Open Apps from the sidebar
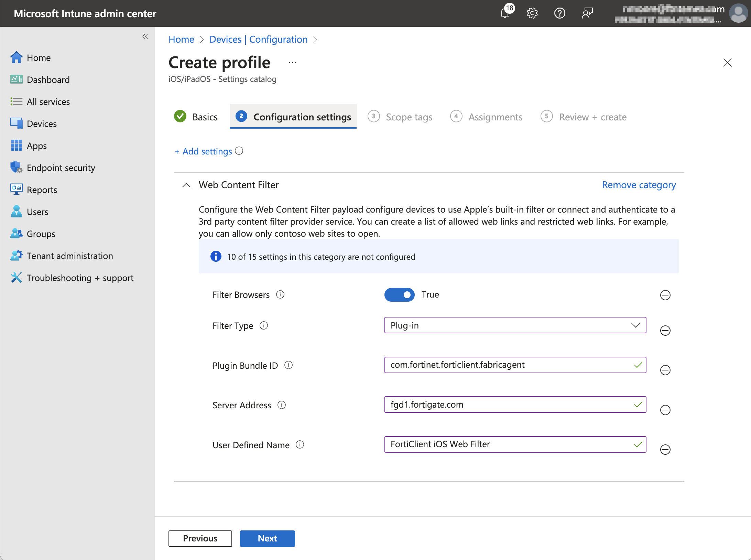This screenshot has height=560, width=751. (x=36, y=146)
